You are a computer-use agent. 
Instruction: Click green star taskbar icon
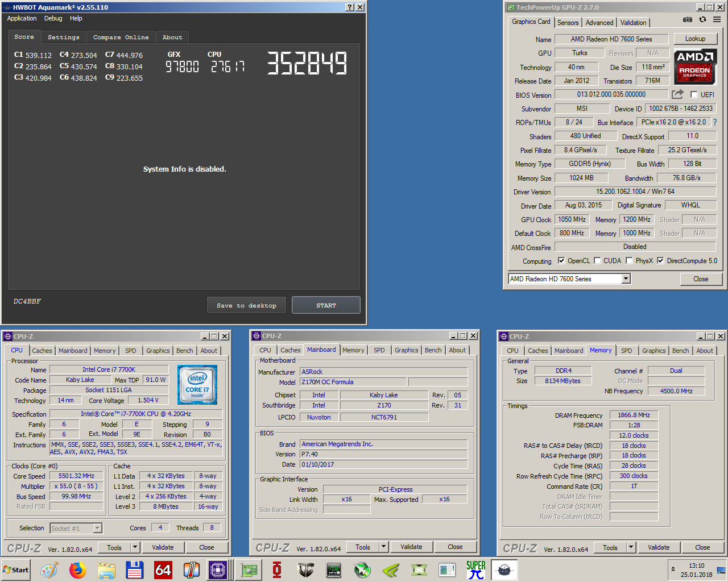pyautogui.click(x=362, y=570)
